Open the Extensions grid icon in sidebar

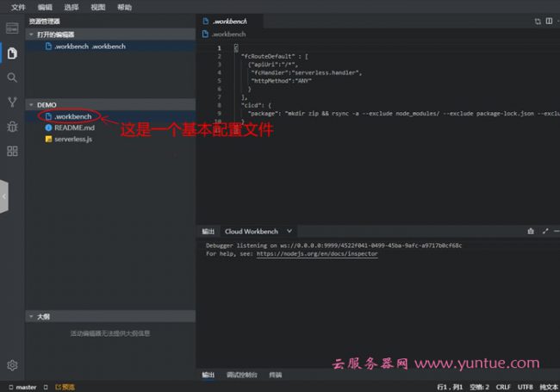coord(12,151)
